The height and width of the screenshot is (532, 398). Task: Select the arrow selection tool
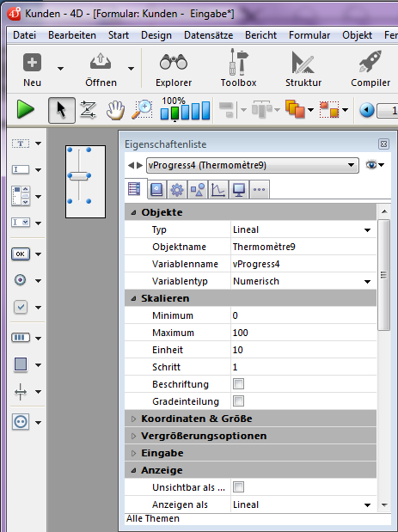click(61, 110)
